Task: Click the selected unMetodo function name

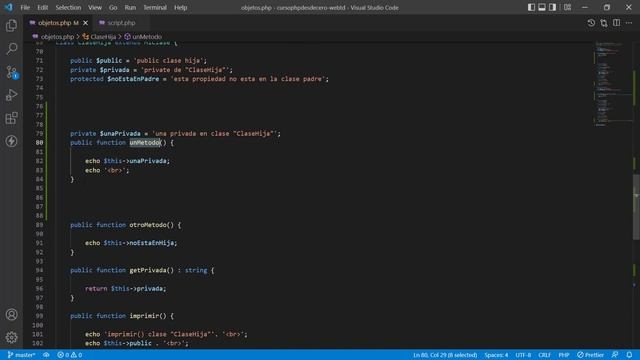Action: (x=145, y=142)
